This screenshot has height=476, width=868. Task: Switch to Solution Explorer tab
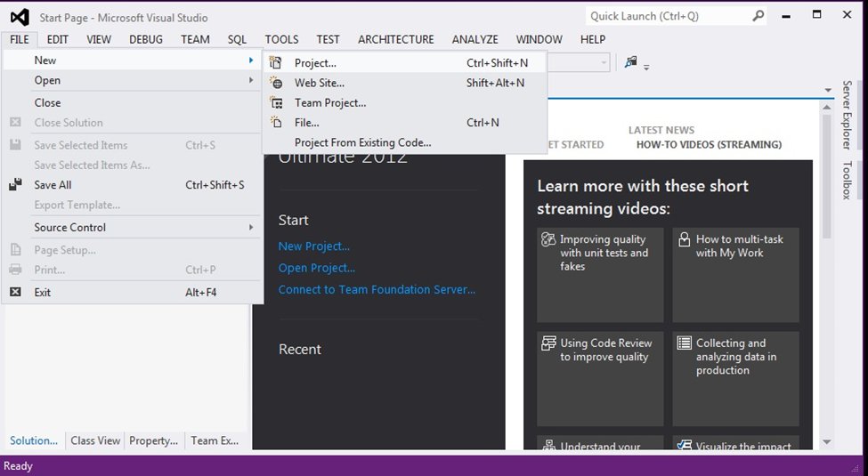34,440
